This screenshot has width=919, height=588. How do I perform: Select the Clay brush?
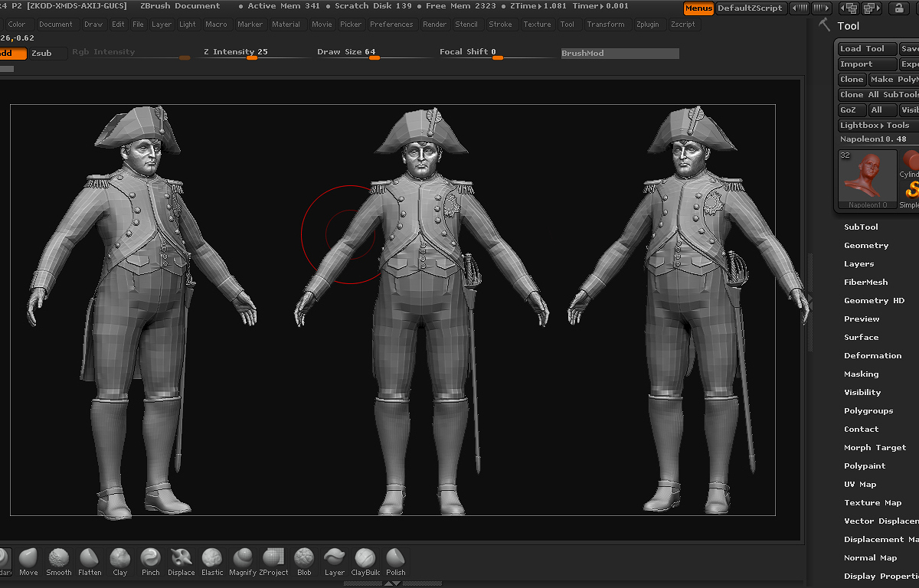pyautogui.click(x=120, y=563)
